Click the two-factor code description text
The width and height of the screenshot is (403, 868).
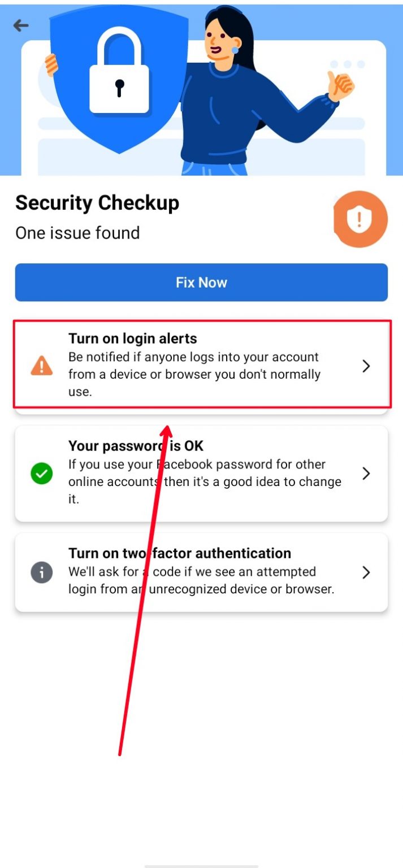click(x=201, y=580)
